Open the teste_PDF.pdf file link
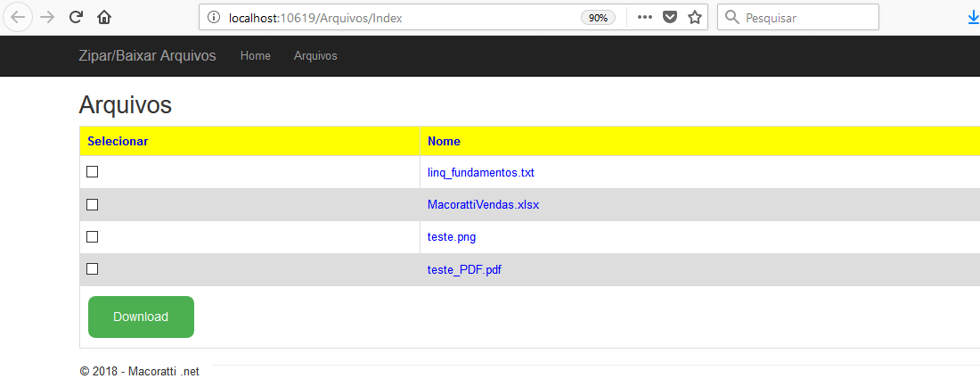Image resolution: width=980 pixels, height=387 pixels. coord(464,270)
